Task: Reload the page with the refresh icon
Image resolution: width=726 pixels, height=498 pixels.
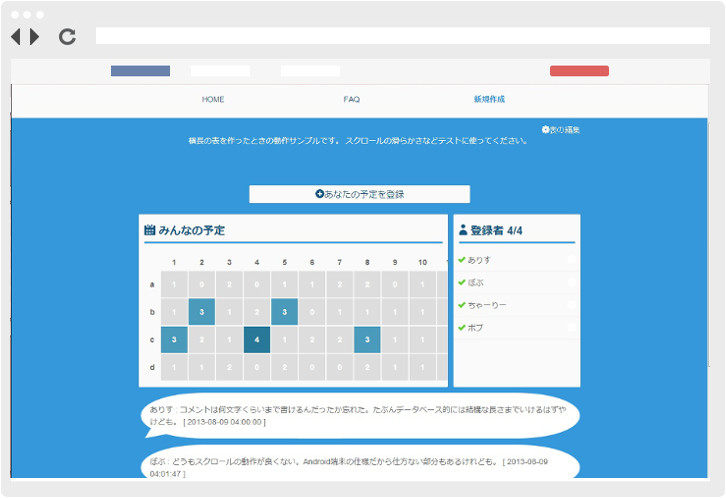Action: [x=67, y=37]
